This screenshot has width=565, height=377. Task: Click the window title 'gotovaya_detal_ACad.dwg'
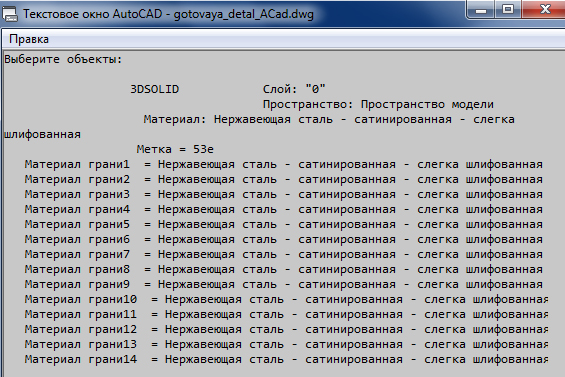(x=244, y=14)
